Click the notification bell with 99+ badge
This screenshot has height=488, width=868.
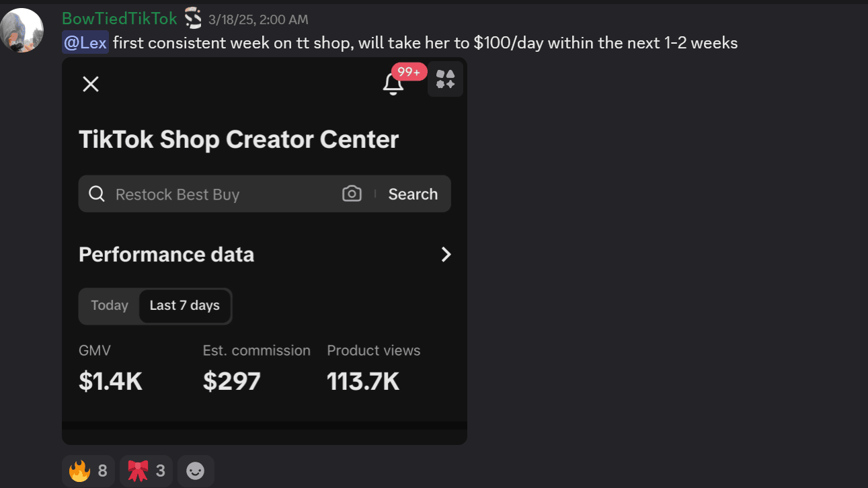393,84
